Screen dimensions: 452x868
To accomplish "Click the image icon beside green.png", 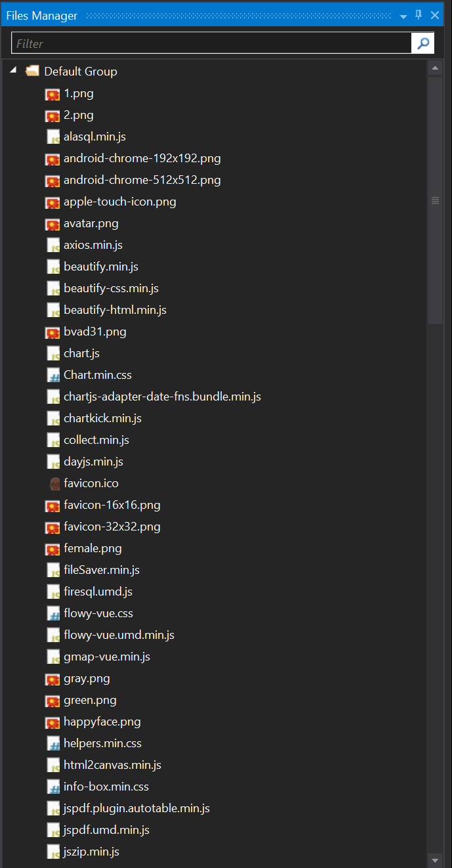I will click(52, 701).
